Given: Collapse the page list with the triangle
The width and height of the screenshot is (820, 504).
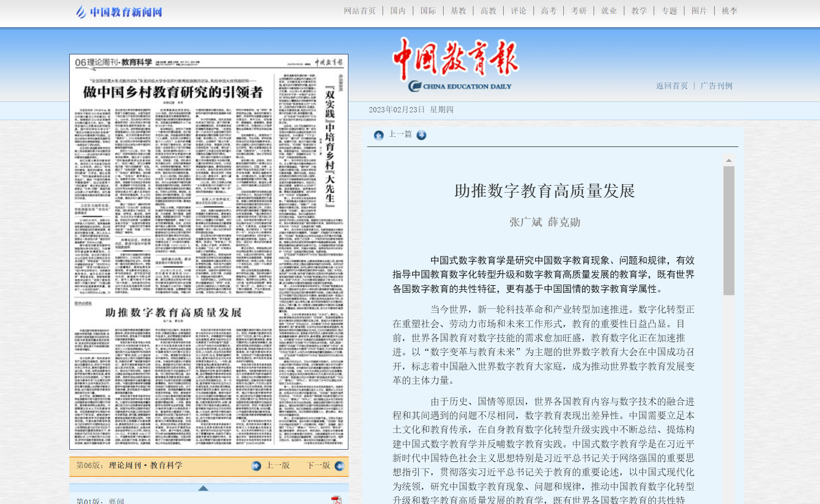Looking at the screenshot, I should tap(203, 488).
